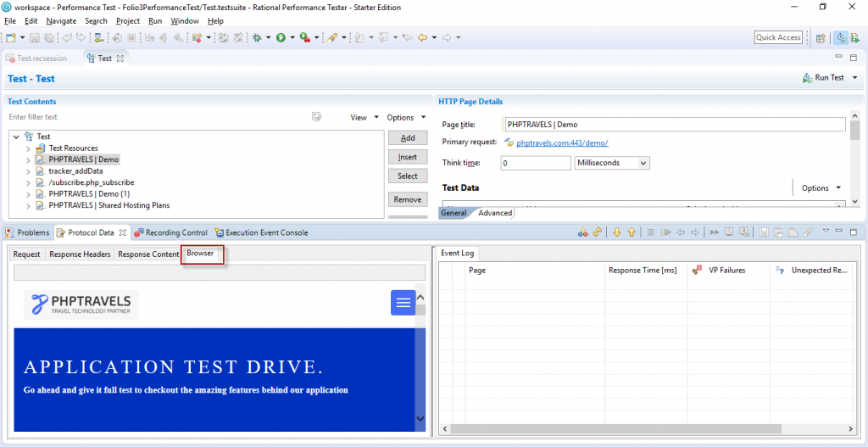This screenshot has width=868, height=447.
Task: Switch to the Response Headers tab
Action: point(80,254)
